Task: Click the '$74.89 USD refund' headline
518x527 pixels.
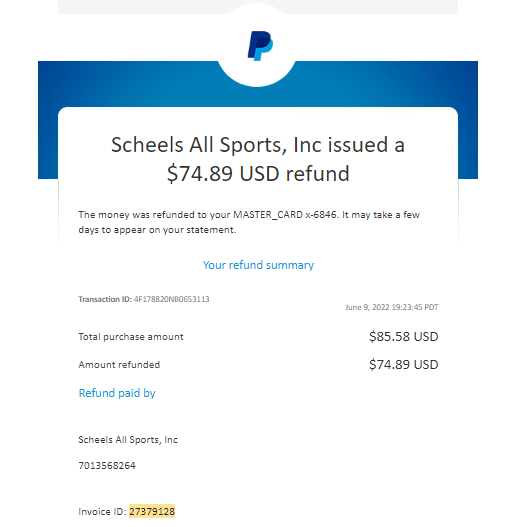Action: click(258, 174)
